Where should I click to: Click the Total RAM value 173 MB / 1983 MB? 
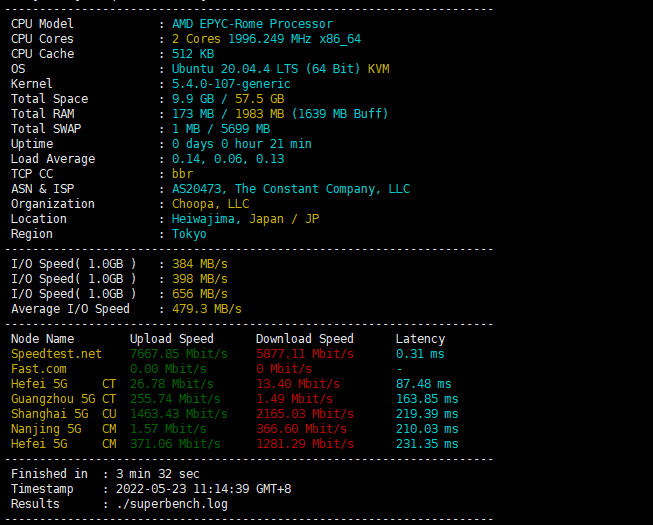click(228, 114)
